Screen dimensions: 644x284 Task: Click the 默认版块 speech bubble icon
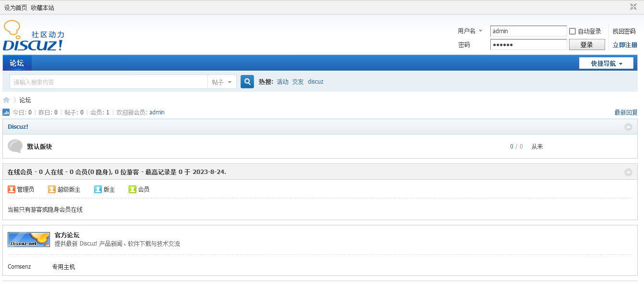(x=15, y=146)
